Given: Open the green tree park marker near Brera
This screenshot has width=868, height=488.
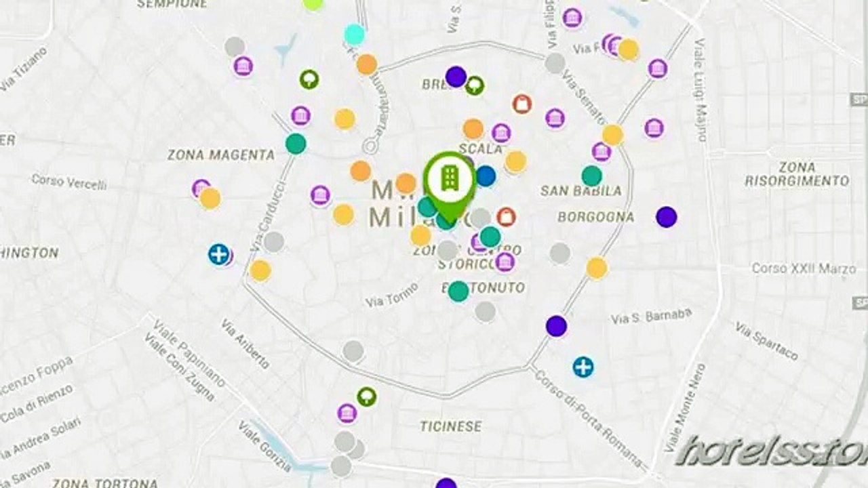Looking at the screenshot, I should pos(475,85).
